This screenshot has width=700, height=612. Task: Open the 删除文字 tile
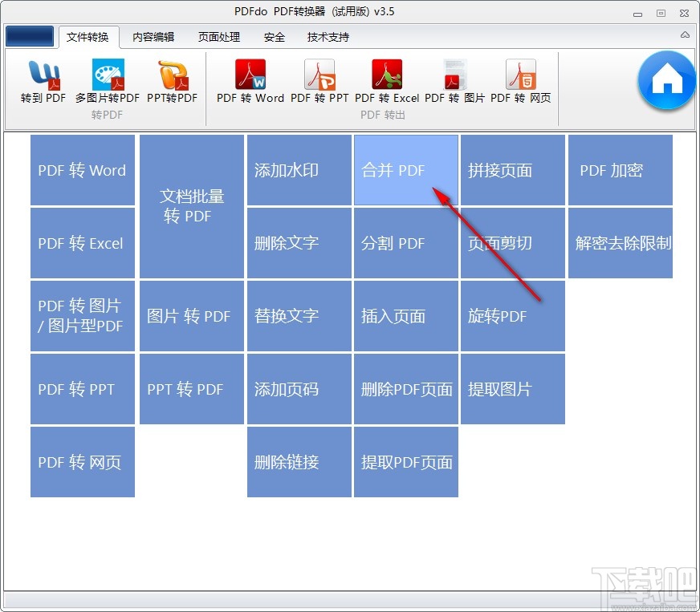[299, 243]
